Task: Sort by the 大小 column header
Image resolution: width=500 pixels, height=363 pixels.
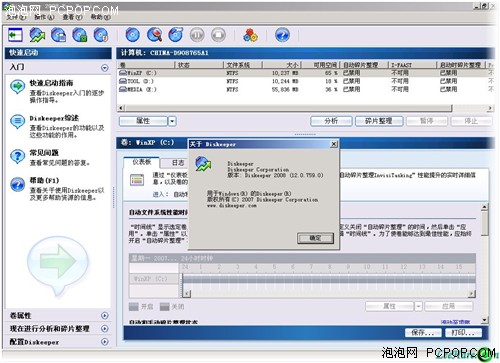Action: coord(282,65)
